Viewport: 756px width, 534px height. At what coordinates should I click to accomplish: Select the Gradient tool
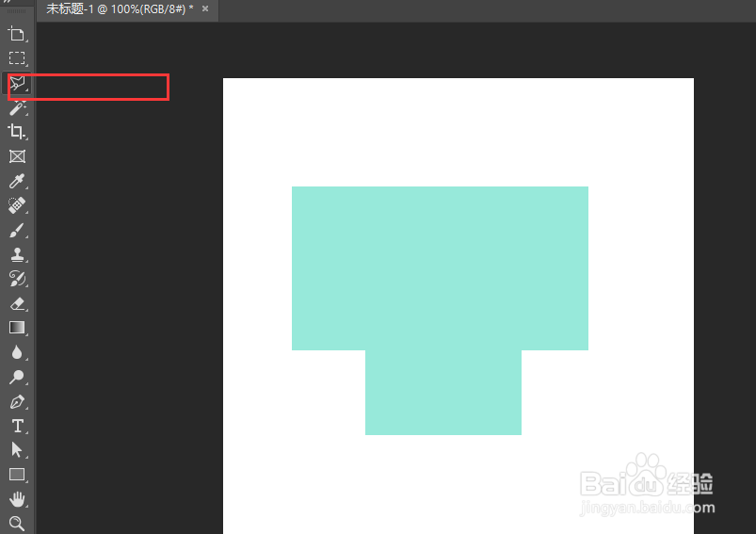17,328
